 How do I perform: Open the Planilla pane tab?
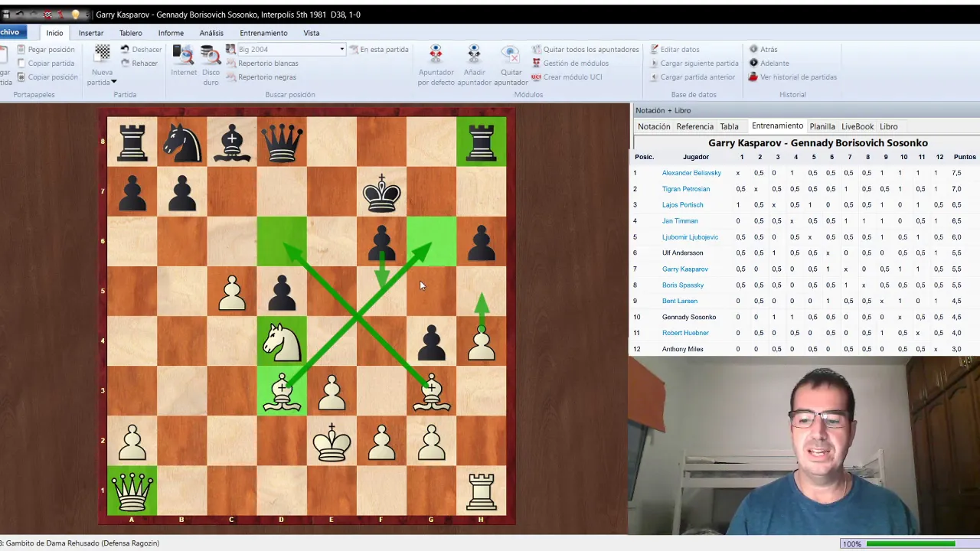tap(822, 126)
